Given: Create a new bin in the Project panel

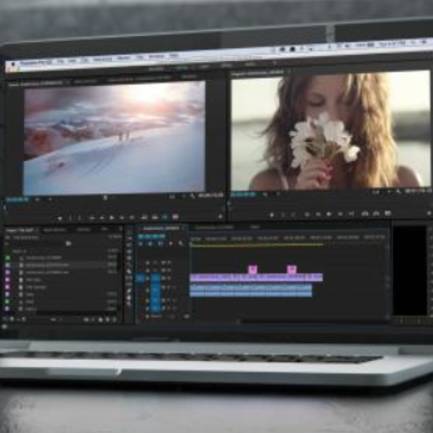Looking at the screenshot, I should tap(100, 320).
